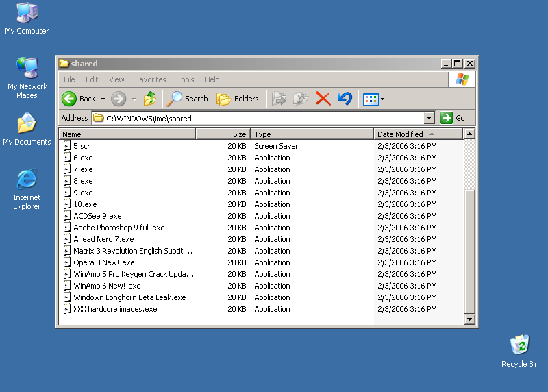Sort by Name column header
548x392 pixels.
point(127,134)
